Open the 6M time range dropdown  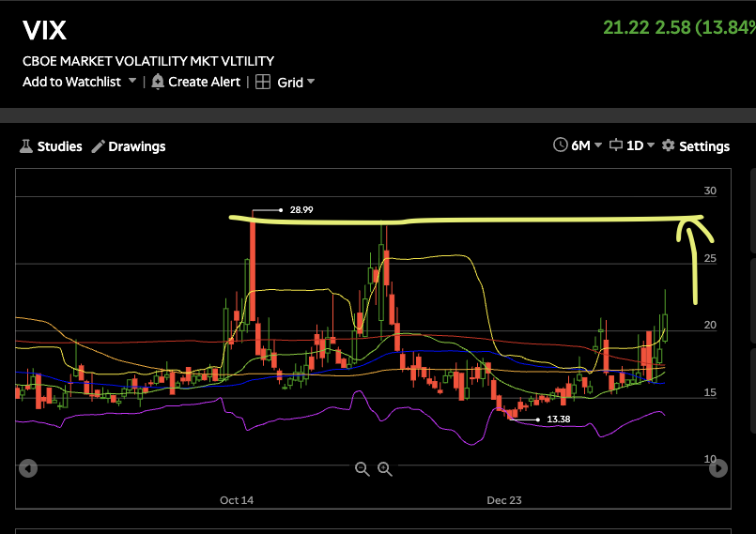click(x=586, y=145)
